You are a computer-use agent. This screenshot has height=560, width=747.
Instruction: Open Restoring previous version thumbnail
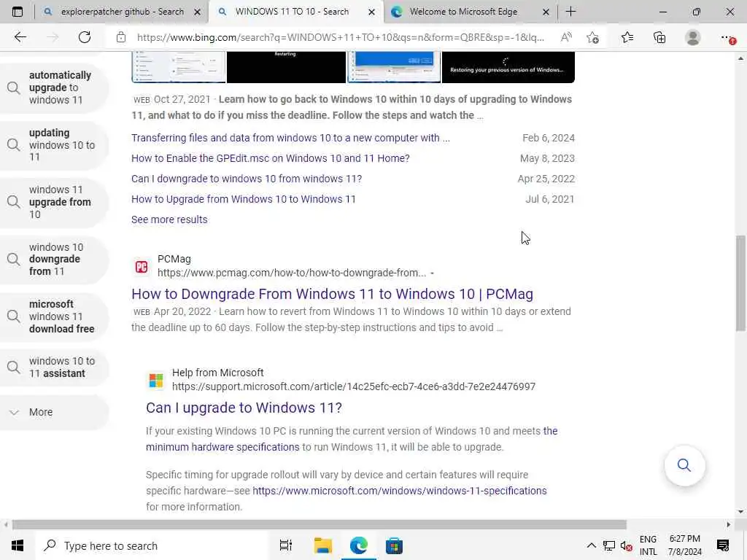click(508, 66)
